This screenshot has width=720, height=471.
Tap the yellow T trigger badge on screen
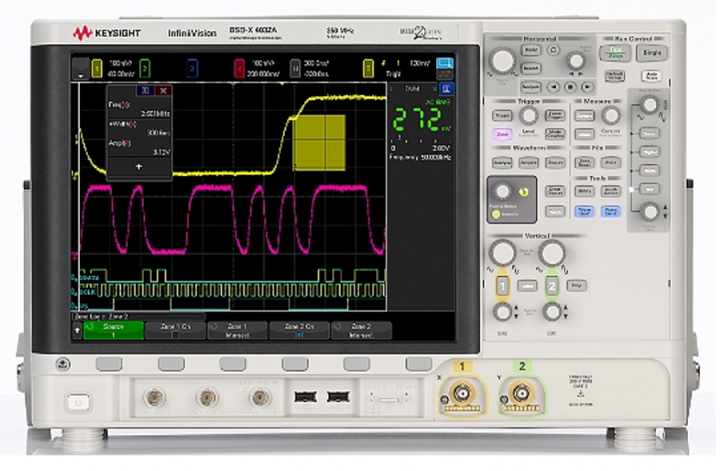[368, 69]
